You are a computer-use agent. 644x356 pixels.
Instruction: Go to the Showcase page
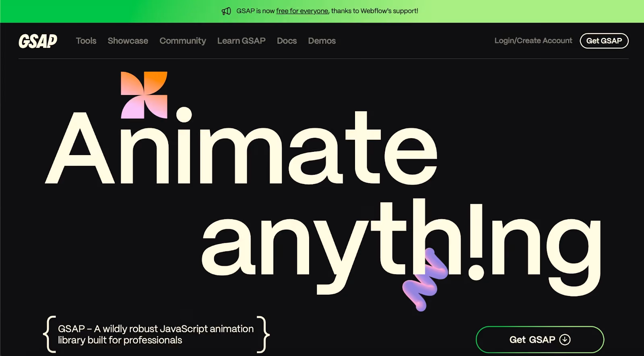(x=128, y=41)
